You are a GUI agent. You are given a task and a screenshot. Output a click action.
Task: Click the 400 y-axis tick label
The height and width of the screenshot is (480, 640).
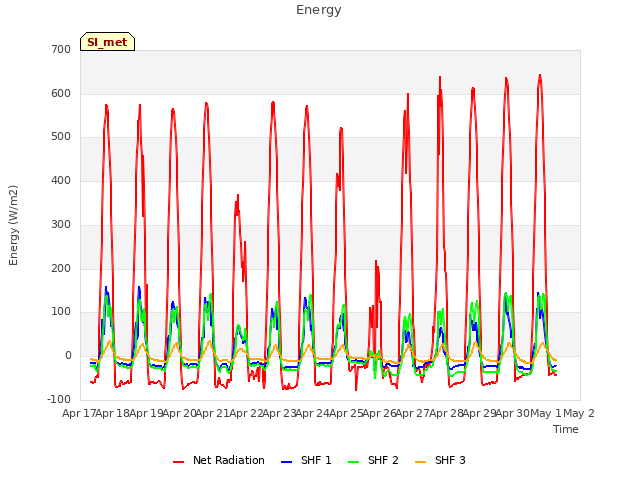point(61,180)
